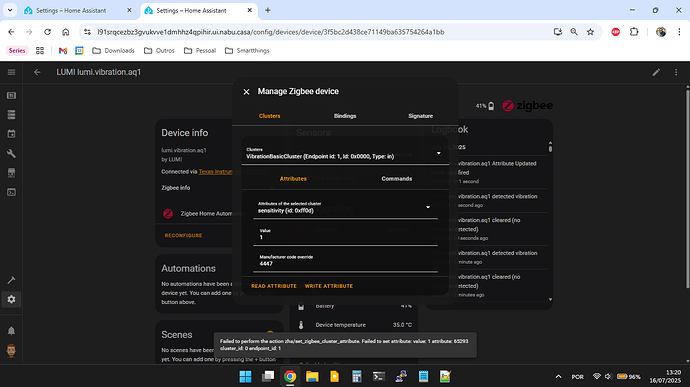Click the WRITE ATTRIBUTE button

click(x=329, y=286)
